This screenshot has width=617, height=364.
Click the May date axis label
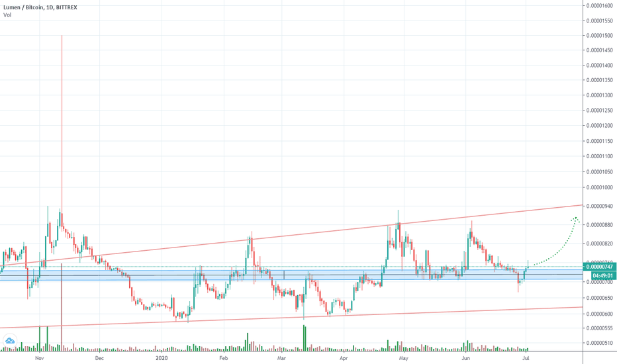[x=404, y=358]
